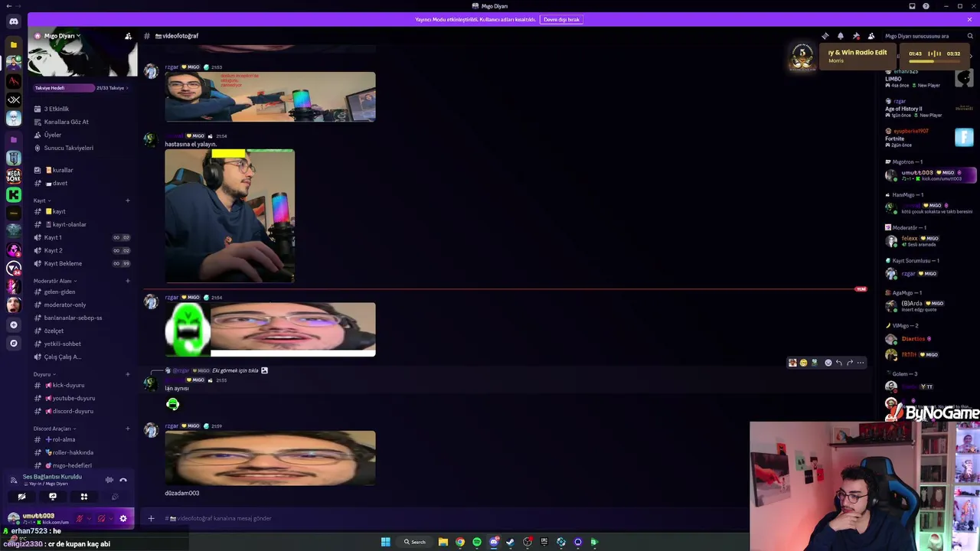
Task: Open microphone input options arrow
Action: click(x=89, y=518)
